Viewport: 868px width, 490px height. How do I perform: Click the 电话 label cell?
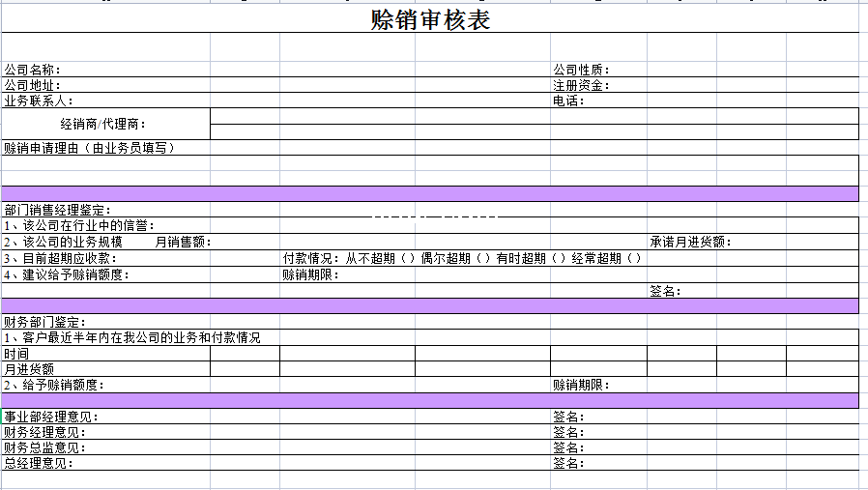[x=568, y=101]
